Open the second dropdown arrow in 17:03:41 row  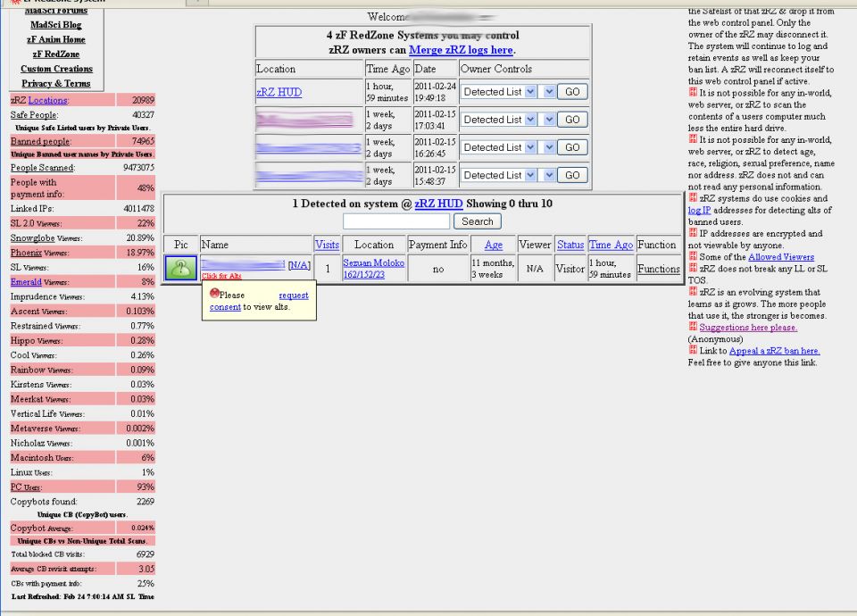[549, 120]
